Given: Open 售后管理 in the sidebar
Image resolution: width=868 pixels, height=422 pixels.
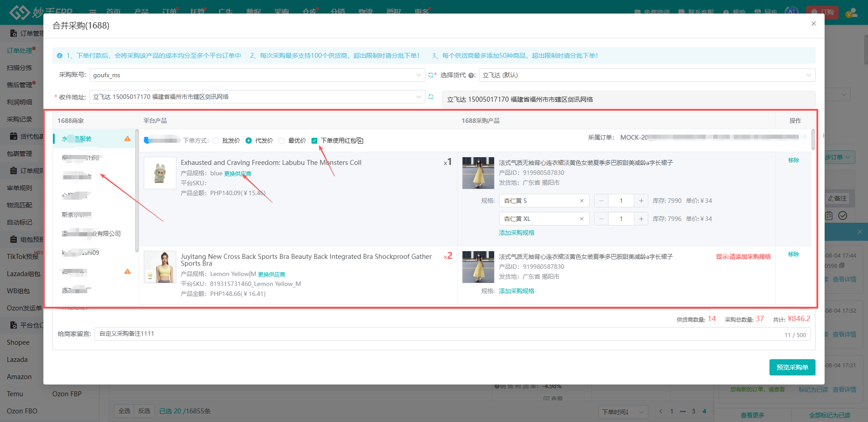Looking at the screenshot, I should pyautogui.click(x=19, y=85).
